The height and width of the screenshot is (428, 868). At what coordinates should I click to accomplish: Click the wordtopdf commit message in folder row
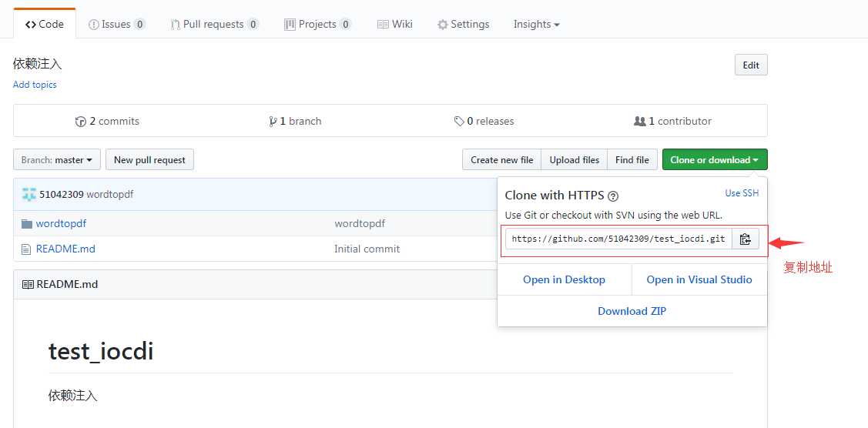(360, 224)
